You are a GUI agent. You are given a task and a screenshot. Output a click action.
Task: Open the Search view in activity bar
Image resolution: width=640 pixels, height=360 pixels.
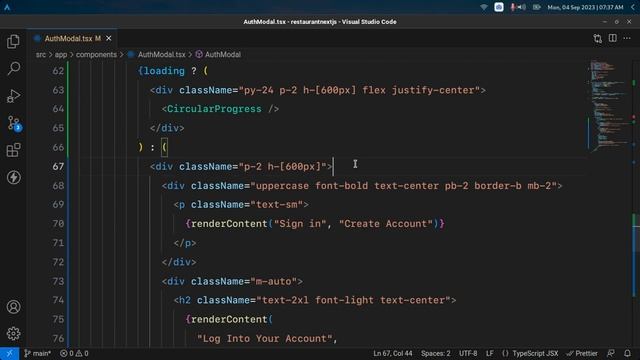(13, 68)
